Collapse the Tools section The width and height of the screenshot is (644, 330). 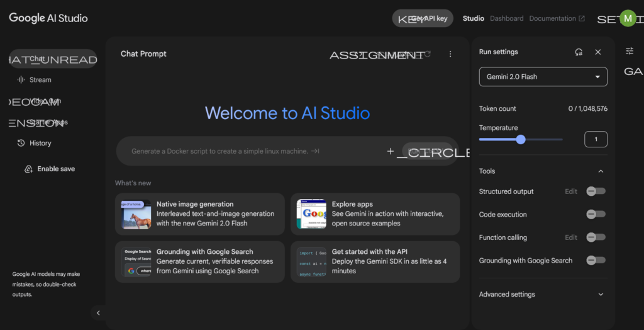pos(601,171)
